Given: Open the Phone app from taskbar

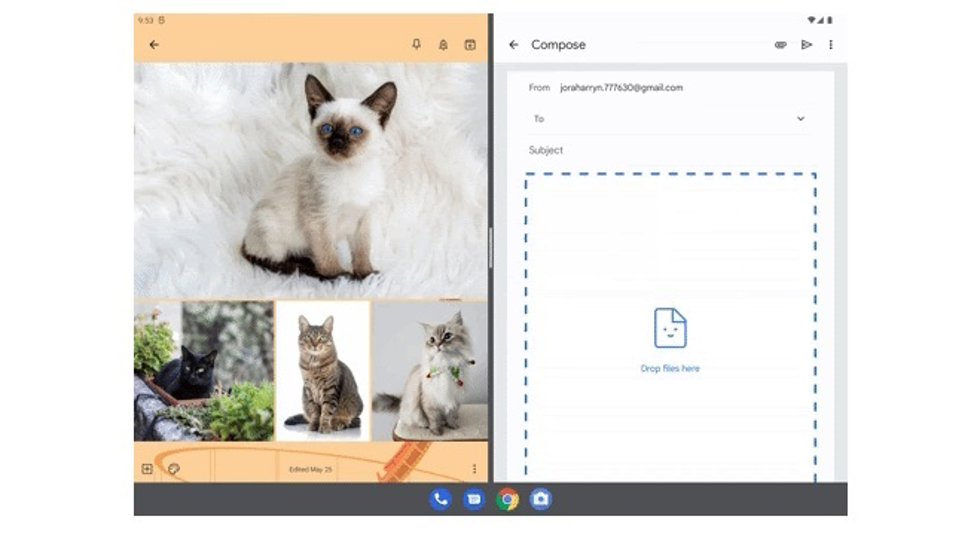Looking at the screenshot, I should (441, 499).
